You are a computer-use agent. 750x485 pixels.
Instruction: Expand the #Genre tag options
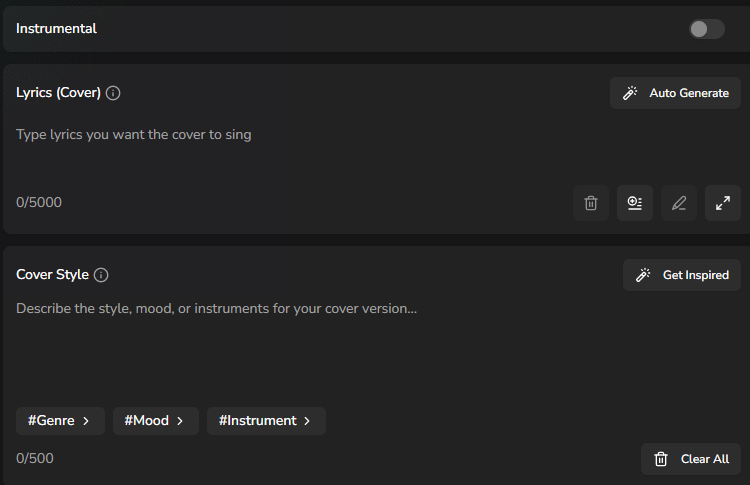[x=58, y=421]
